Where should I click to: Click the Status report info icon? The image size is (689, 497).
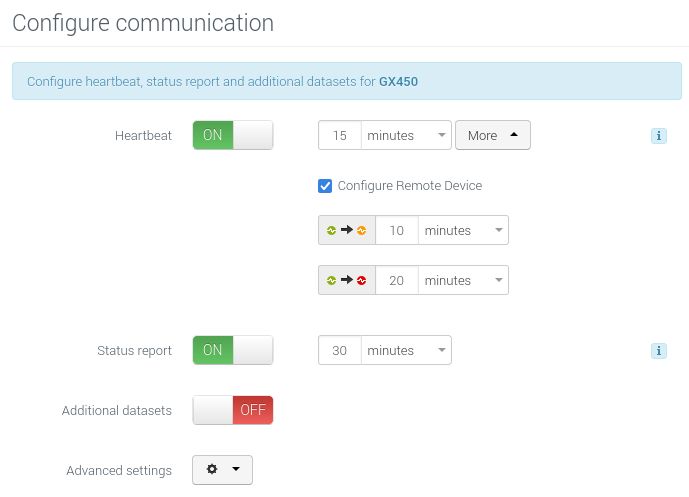659,350
